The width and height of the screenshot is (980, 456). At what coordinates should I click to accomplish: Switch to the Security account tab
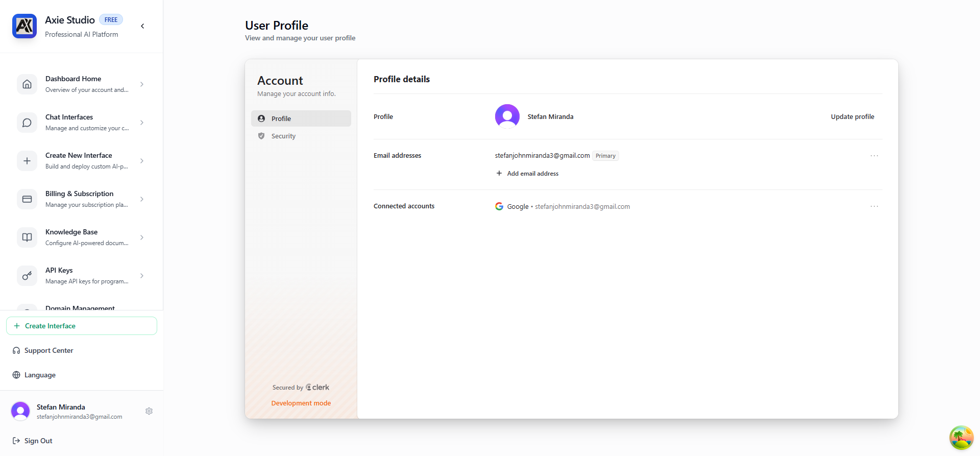[301, 136]
